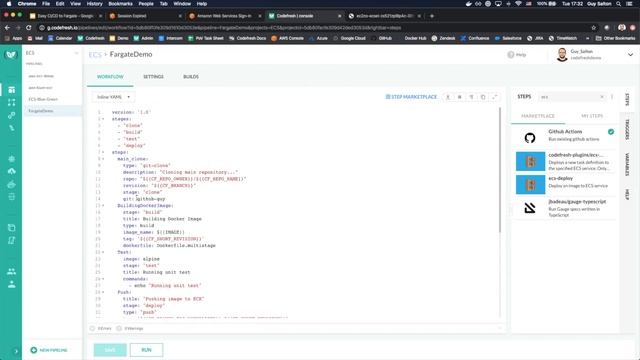Open the AWS Console bookmark
The height and width of the screenshot is (360, 640).
[x=287, y=38]
